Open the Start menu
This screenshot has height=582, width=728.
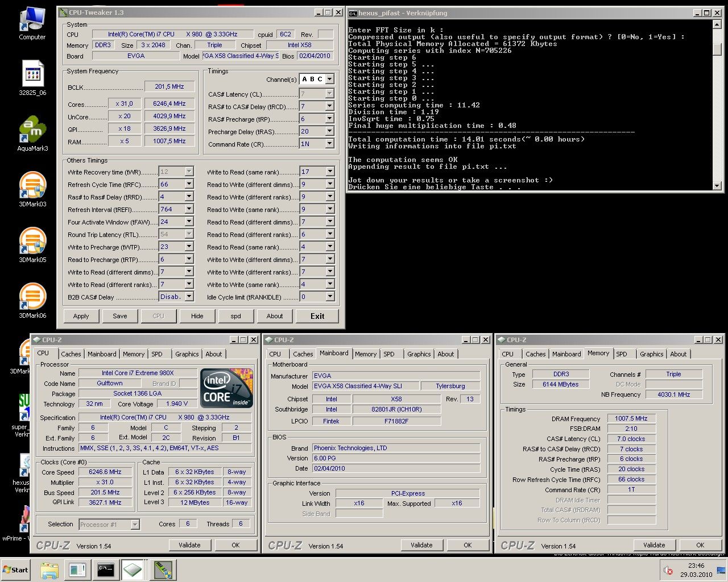click(x=15, y=570)
